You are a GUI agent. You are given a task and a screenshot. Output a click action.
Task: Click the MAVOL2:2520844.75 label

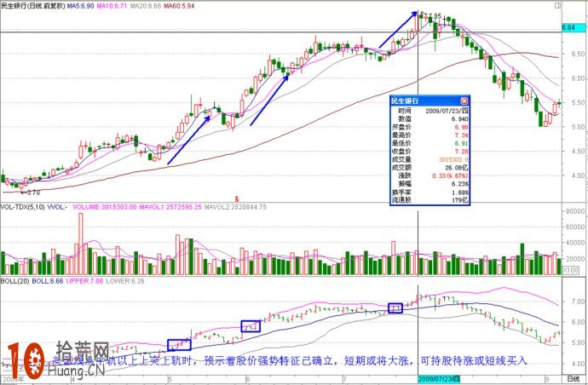click(x=235, y=207)
